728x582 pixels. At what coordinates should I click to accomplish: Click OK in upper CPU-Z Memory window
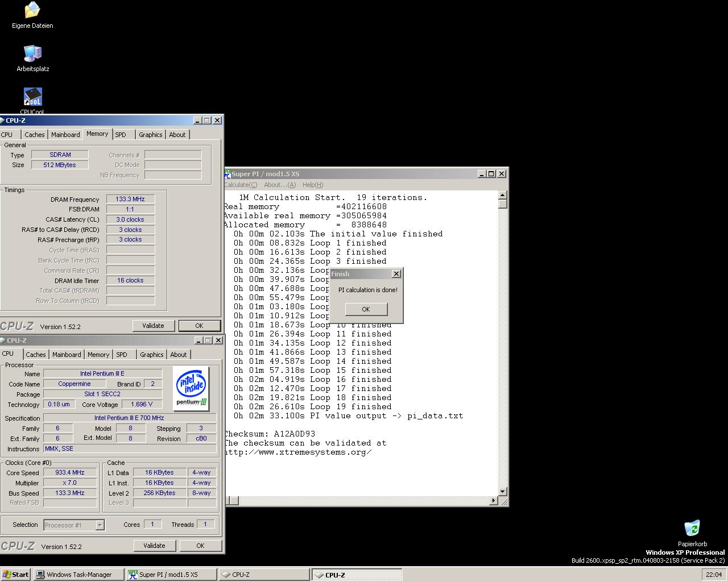[199, 326]
